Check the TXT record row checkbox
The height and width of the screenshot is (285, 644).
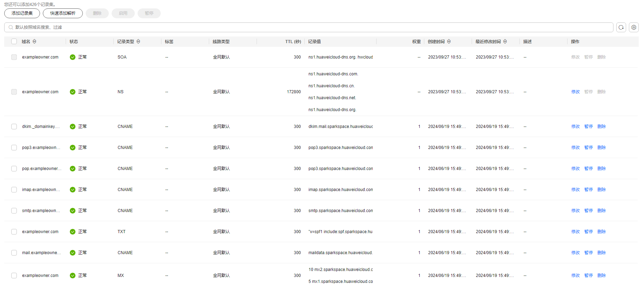(14, 232)
